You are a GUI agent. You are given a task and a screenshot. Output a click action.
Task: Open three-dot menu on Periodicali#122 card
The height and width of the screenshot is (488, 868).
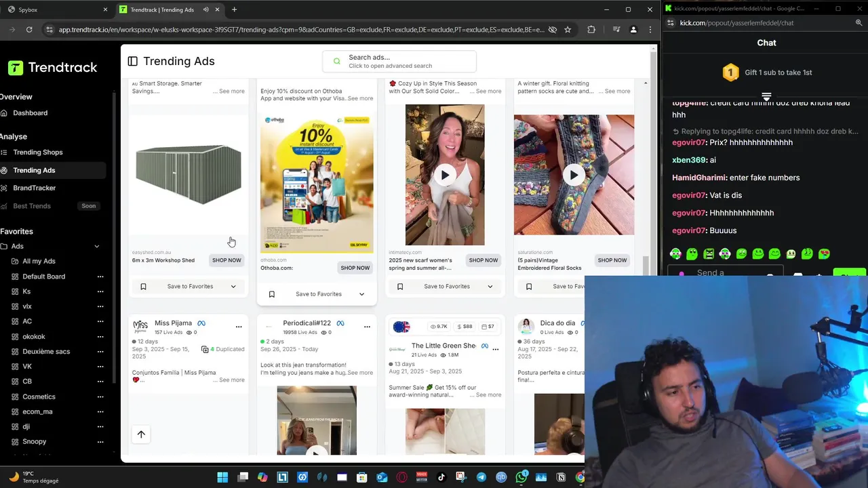coord(367,327)
